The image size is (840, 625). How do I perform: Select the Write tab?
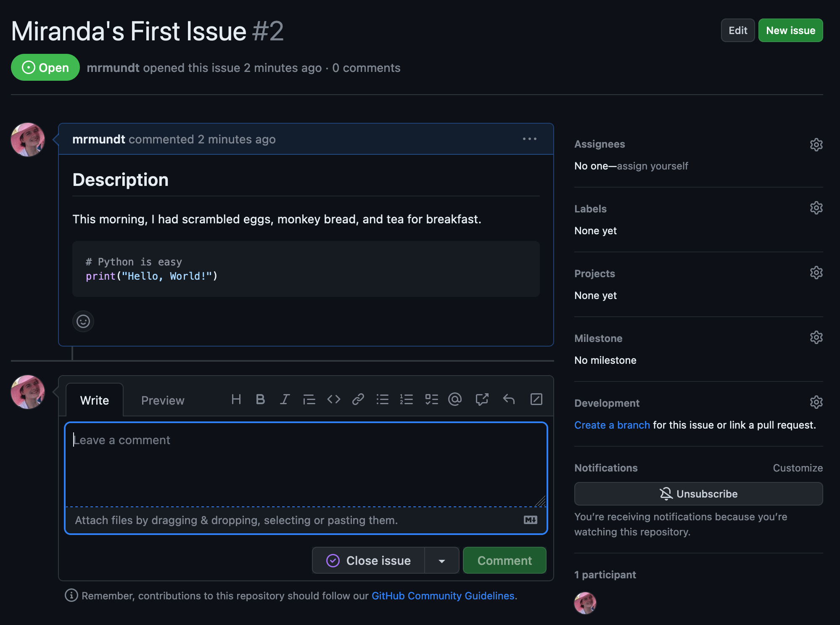pos(95,400)
